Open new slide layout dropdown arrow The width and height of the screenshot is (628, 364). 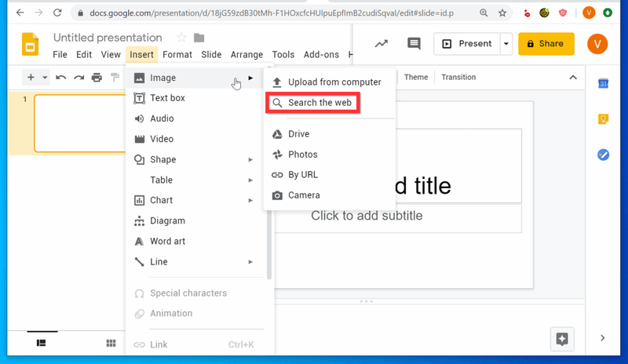(45, 78)
